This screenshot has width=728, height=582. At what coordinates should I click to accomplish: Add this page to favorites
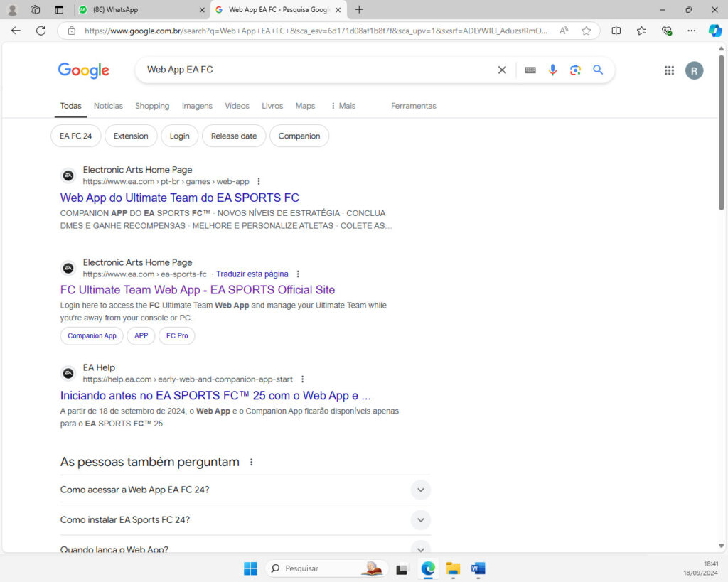pyautogui.click(x=586, y=31)
